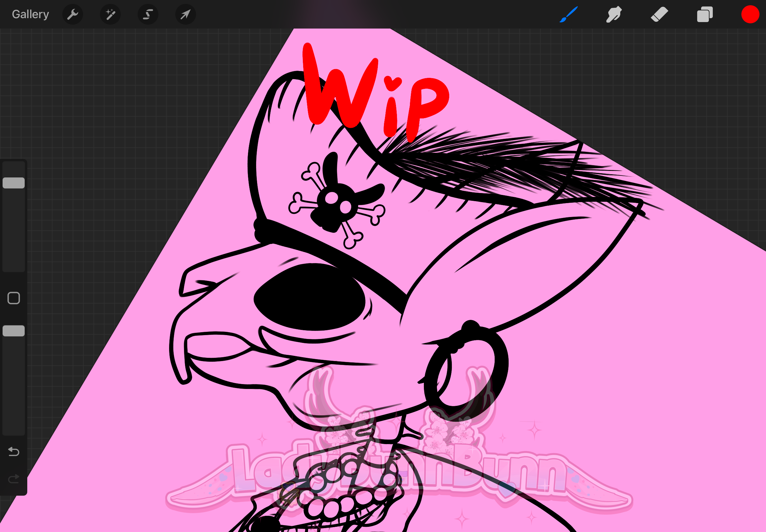Select the Smudge tool

pyautogui.click(x=613, y=14)
